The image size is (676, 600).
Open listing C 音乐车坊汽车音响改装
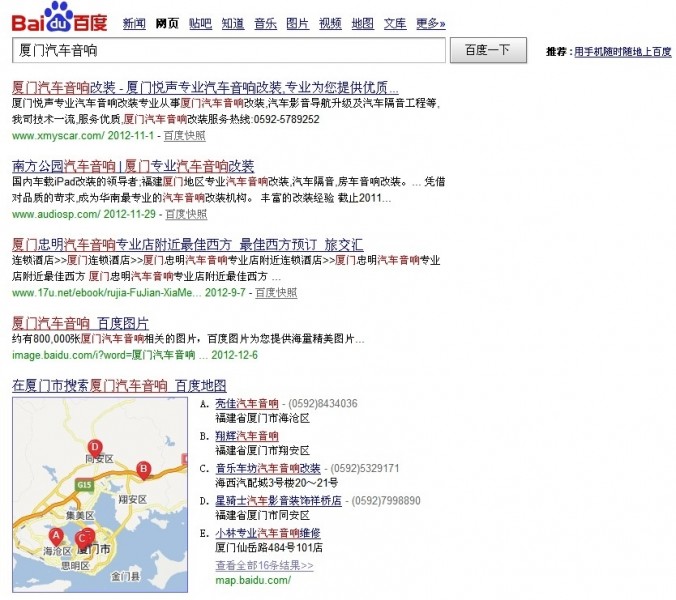(268, 469)
